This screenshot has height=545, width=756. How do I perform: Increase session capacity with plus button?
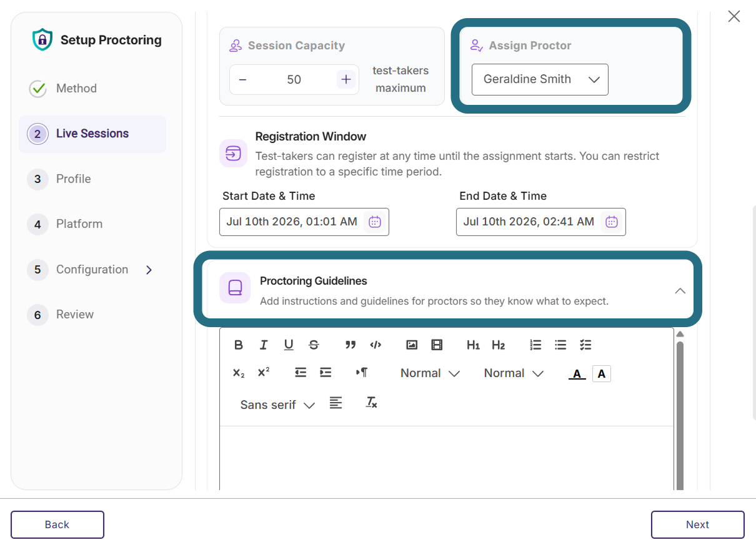pos(346,79)
